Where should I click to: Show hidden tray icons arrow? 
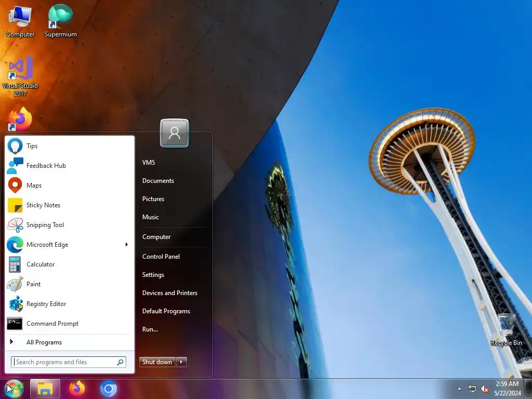click(x=459, y=389)
